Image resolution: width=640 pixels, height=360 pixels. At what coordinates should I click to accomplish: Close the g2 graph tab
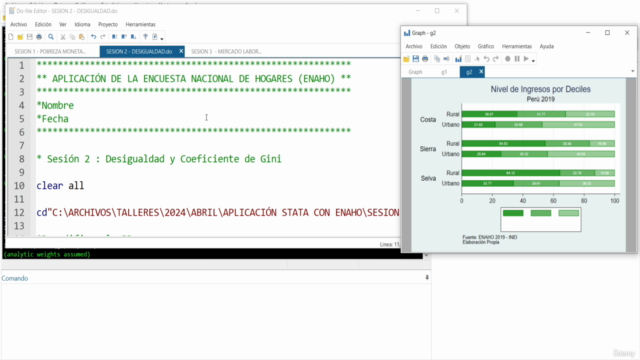pos(481,72)
